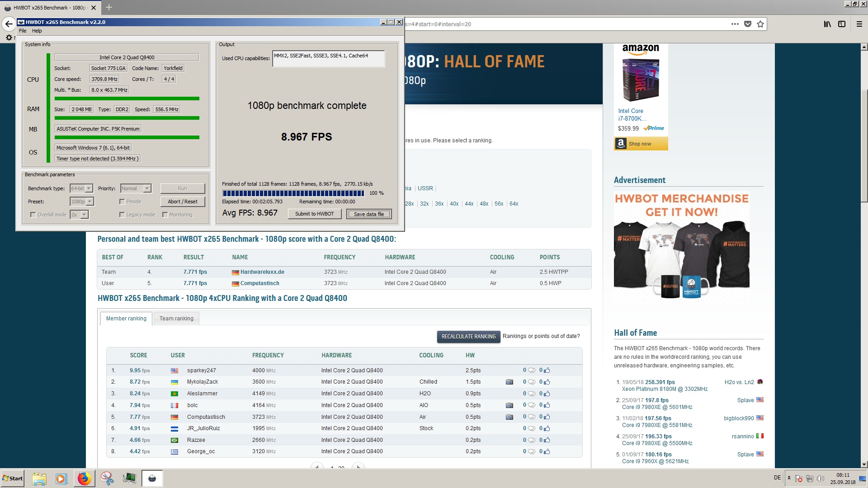Open Firefox hamburger menu
This screenshot has height=488, width=868.
[x=859, y=24]
